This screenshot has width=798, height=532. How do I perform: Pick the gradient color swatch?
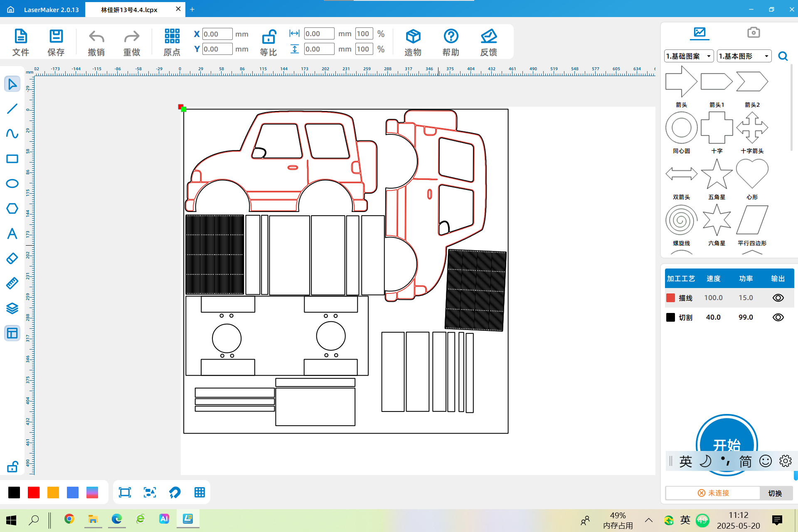pos(92,493)
